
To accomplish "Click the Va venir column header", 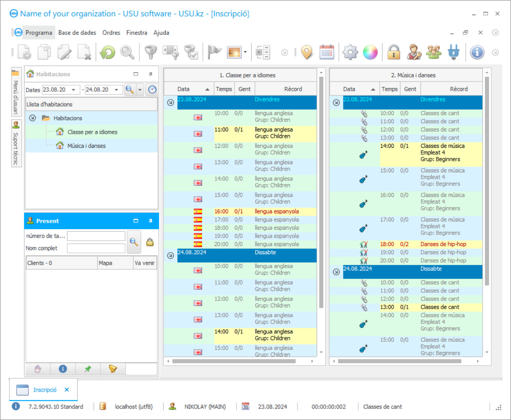I will point(144,263).
